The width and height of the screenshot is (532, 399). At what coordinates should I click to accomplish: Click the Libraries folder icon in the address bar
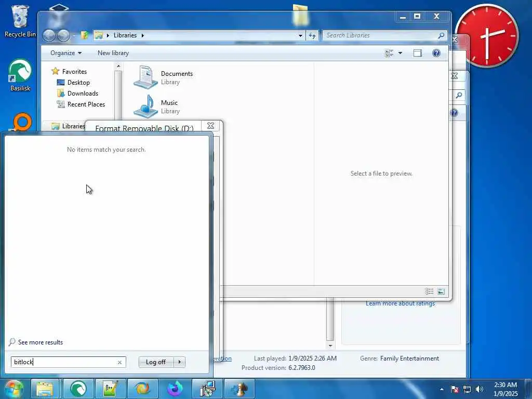tap(99, 35)
